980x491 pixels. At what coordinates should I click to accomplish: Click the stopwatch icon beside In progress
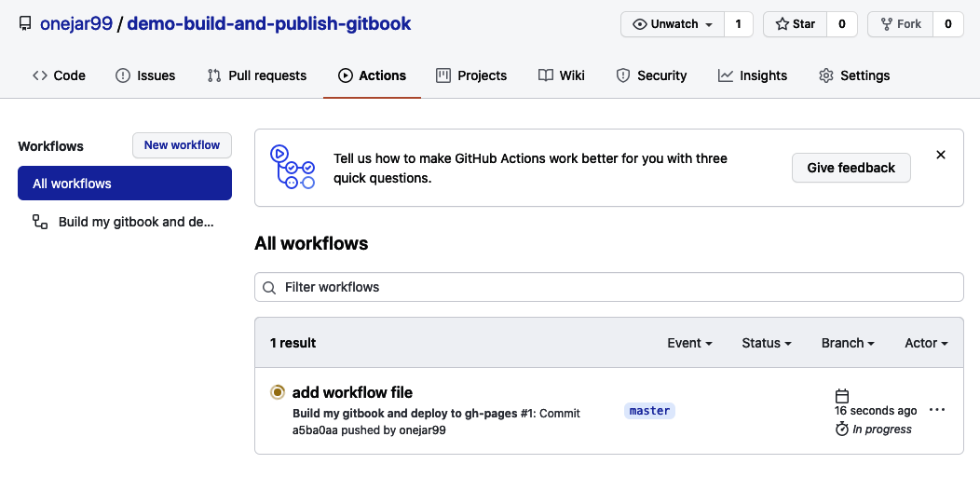(x=842, y=430)
